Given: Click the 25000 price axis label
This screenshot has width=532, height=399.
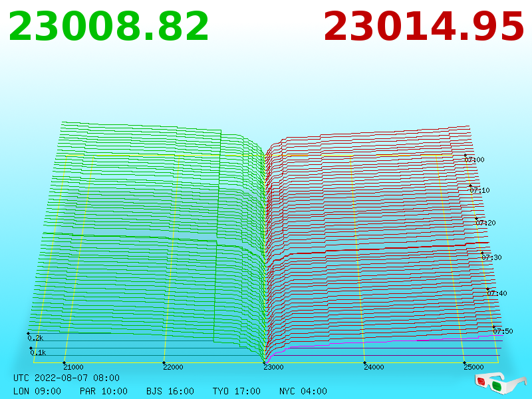Looking at the screenshot, I should tap(473, 367).
